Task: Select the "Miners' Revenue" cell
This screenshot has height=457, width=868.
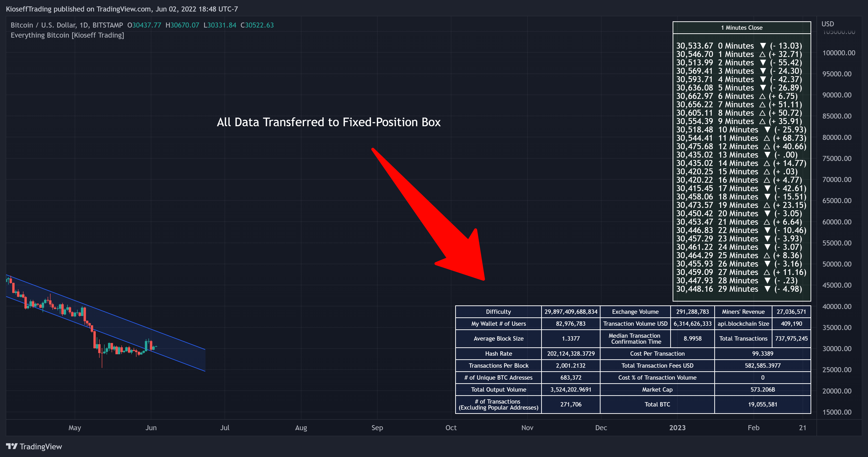Action: tap(743, 312)
